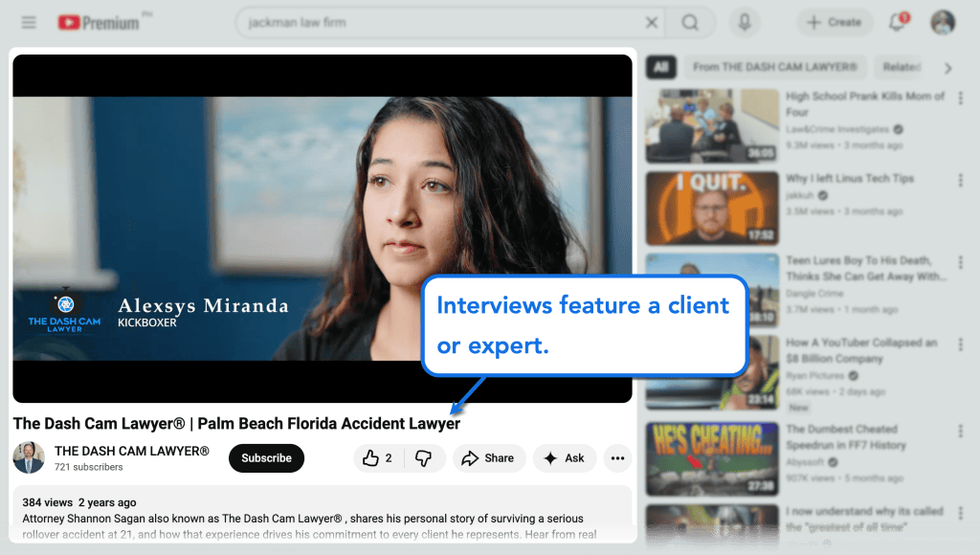Open the jakkuh channel name
Image resolution: width=980 pixels, height=555 pixels.
tap(800, 195)
